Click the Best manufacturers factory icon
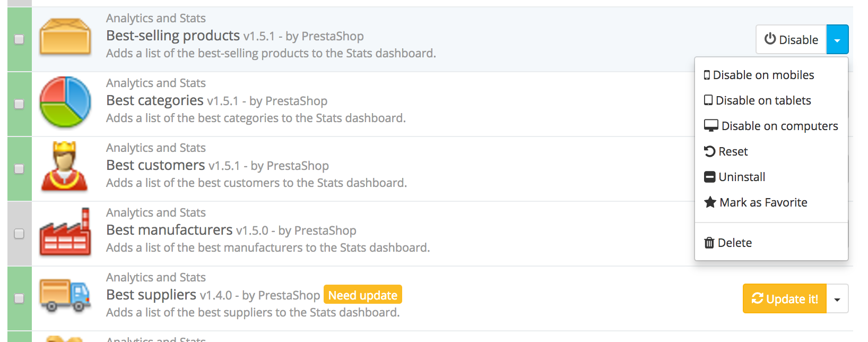Screen dimensions: 868x342 (65, 232)
